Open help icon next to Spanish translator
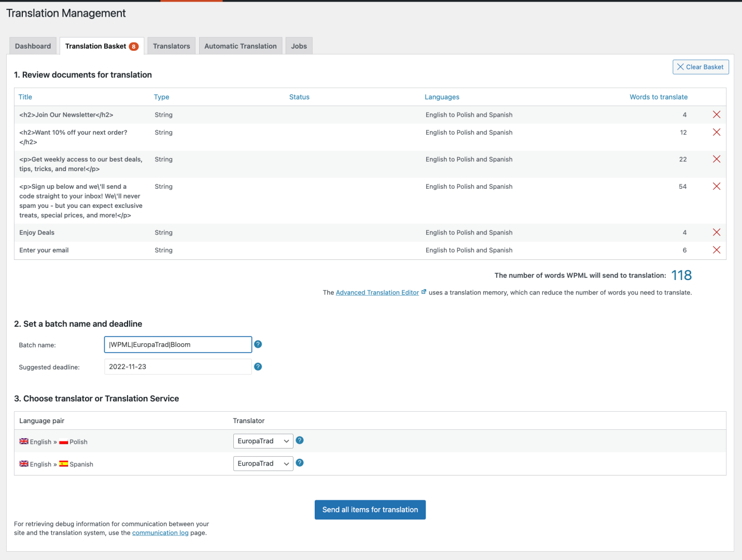The width and height of the screenshot is (742, 560). (x=300, y=463)
